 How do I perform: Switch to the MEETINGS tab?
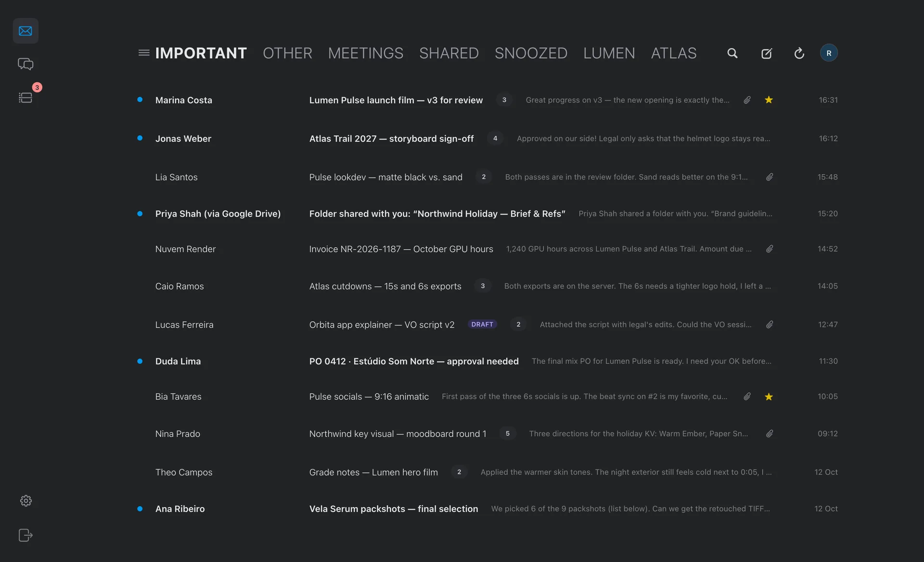(x=366, y=53)
